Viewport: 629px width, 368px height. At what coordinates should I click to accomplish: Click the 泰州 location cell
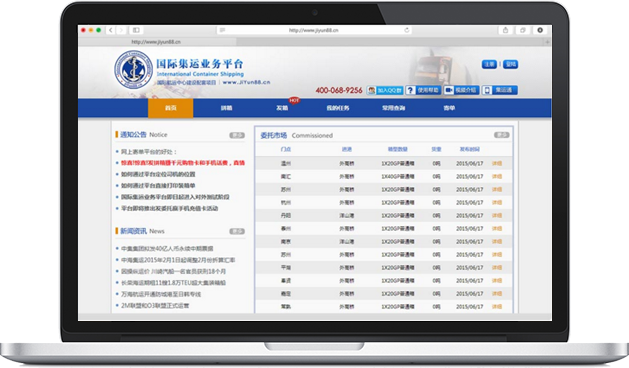[286, 229]
